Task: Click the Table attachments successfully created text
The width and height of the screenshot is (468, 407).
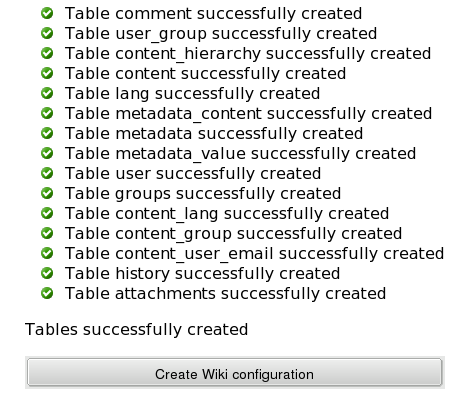Action: [x=225, y=294]
